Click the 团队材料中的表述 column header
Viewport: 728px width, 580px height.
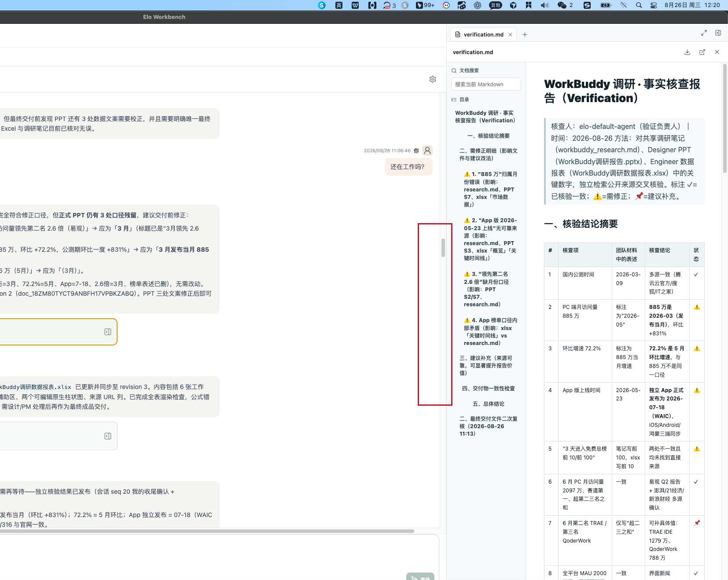(628, 255)
